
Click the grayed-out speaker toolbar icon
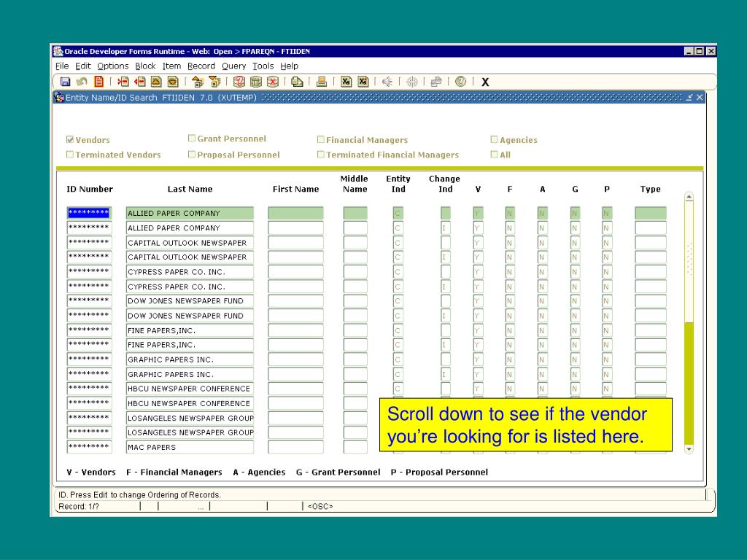click(x=387, y=82)
